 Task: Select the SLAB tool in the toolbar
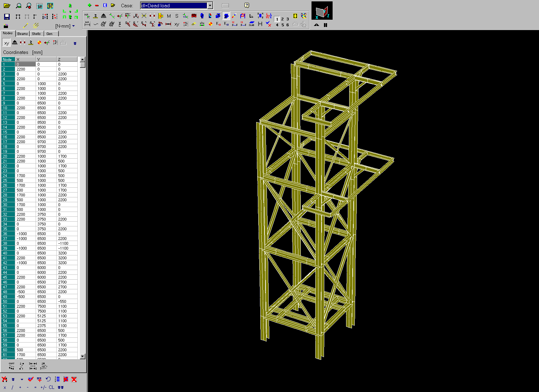pos(252,24)
